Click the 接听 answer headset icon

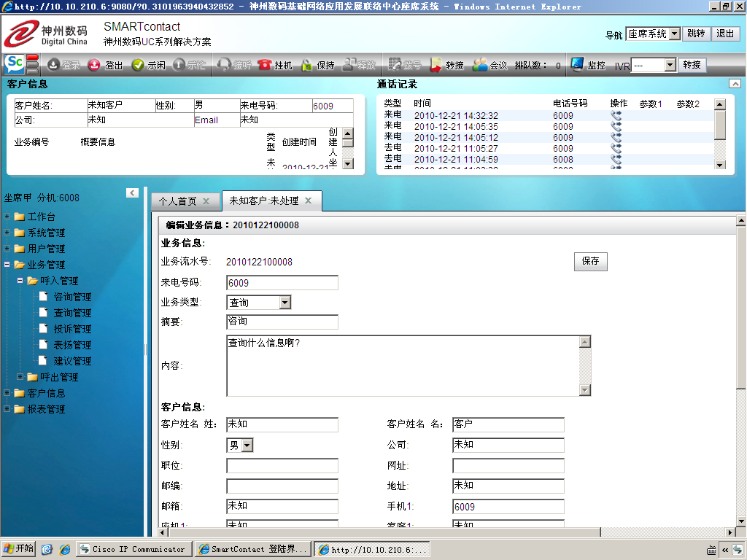point(223,65)
